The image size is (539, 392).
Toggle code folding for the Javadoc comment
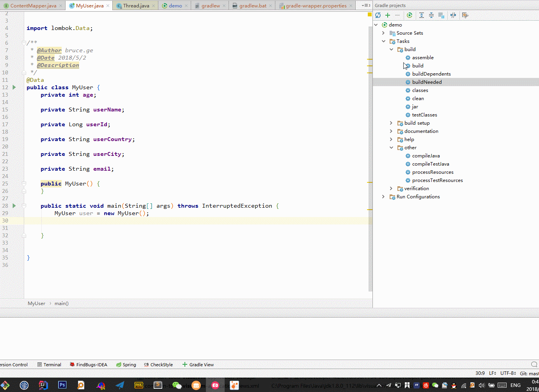[24, 43]
